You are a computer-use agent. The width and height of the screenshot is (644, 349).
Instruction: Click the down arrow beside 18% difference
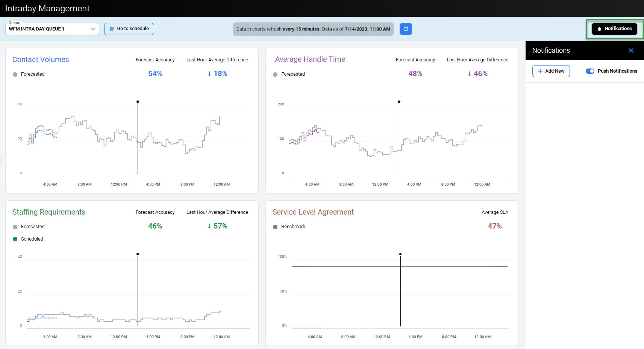[x=209, y=74]
